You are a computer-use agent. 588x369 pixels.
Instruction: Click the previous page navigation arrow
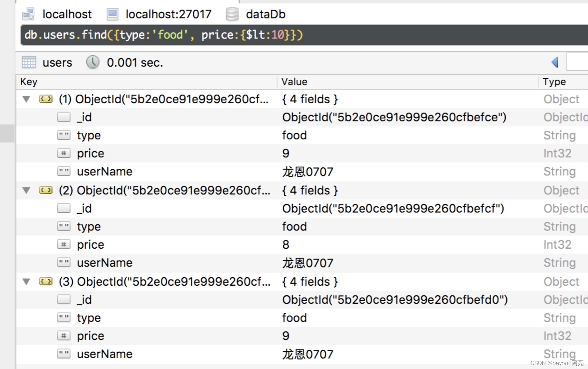click(555, 62)
